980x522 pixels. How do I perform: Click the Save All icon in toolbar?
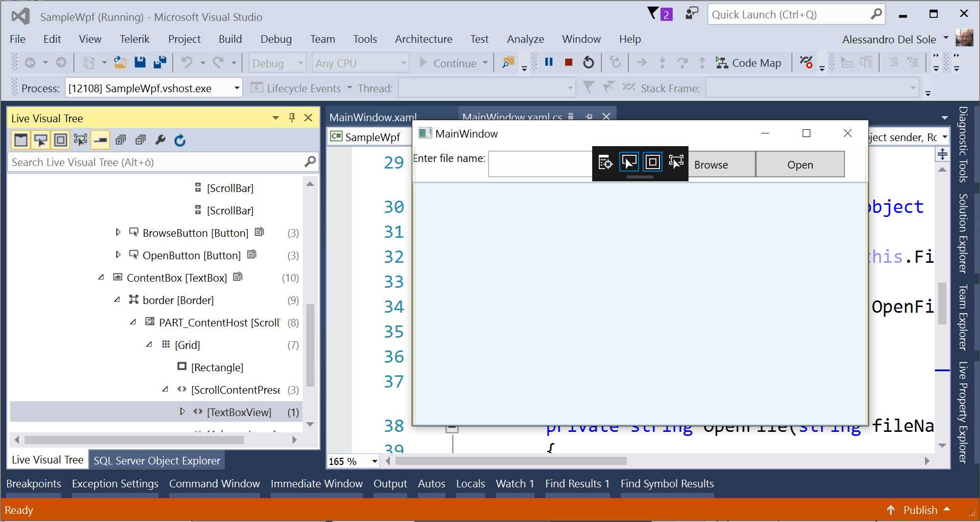coord(160,62)
